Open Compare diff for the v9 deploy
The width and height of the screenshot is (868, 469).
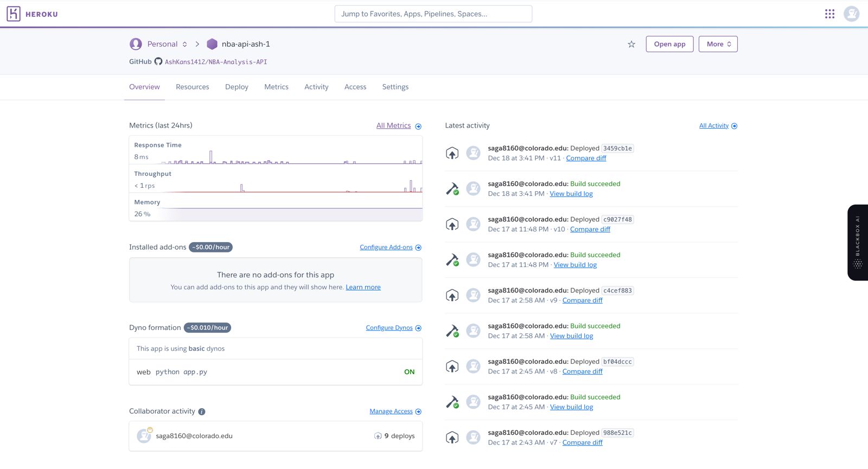click(x=582, y=300)
